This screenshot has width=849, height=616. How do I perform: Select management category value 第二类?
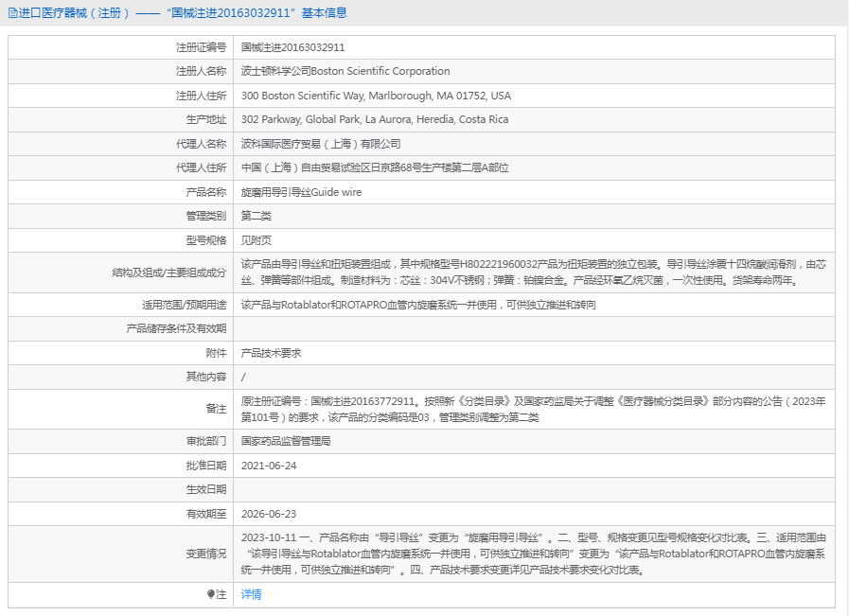point(256,216)
